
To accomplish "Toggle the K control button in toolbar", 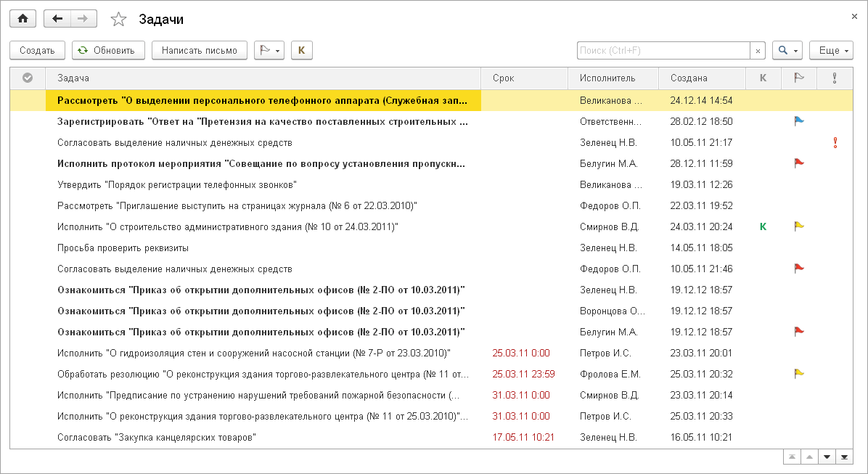I will [x=302, y=50].
